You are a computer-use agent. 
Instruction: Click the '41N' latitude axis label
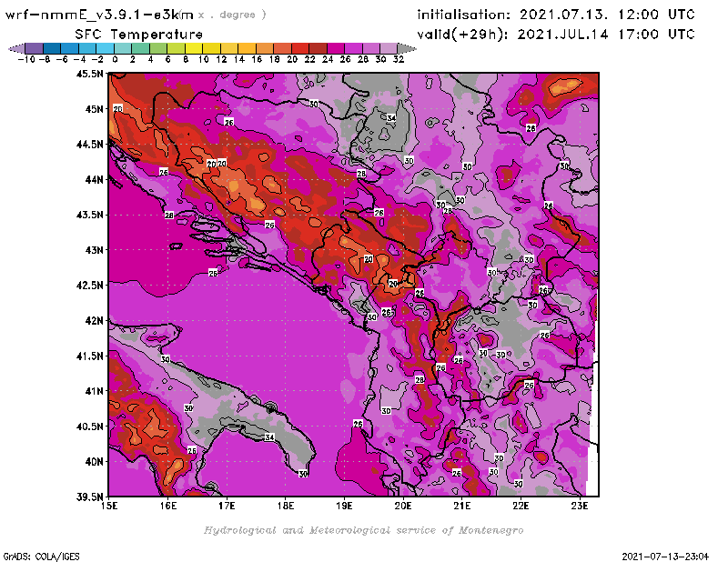[x=94, y=391]
